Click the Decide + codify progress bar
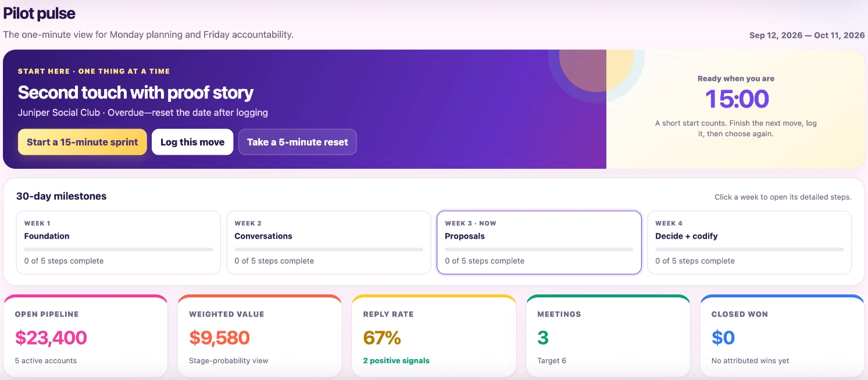This screenshot has height=380, width=868. pyautogui.click(x=749, y=250)
